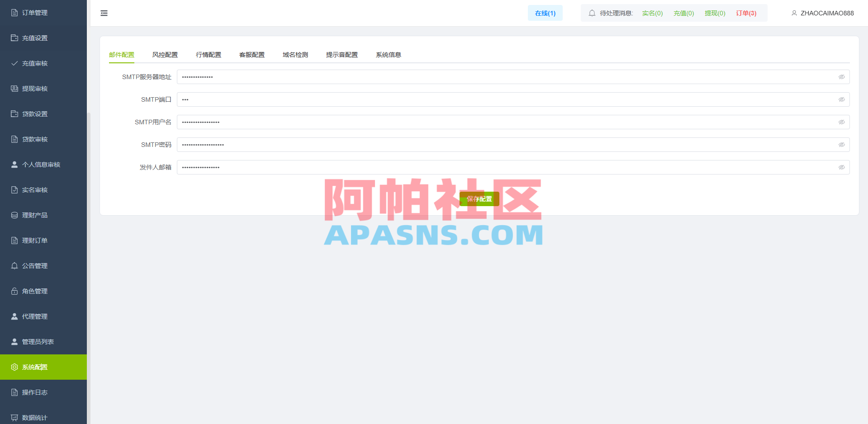Focus the SMTP端口 input field

coord(513,99)
